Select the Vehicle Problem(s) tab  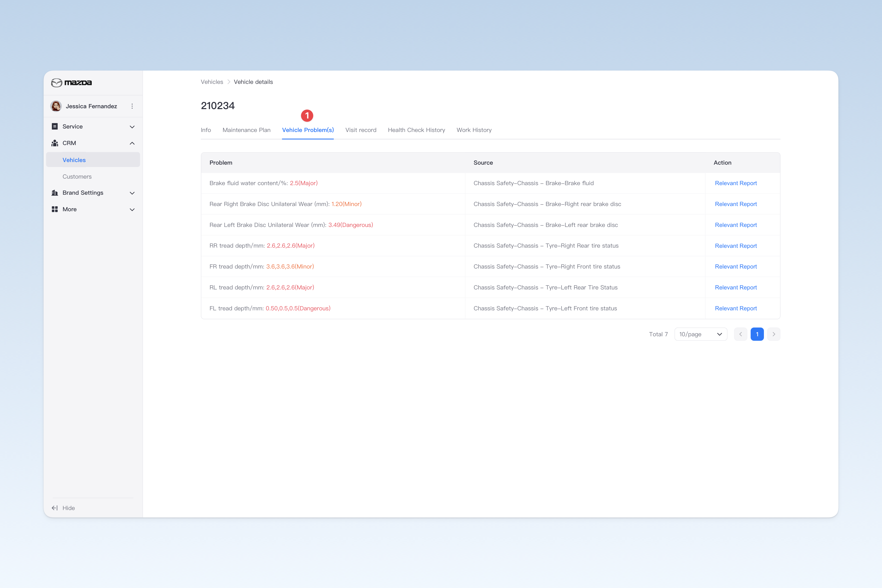(308, 130)
